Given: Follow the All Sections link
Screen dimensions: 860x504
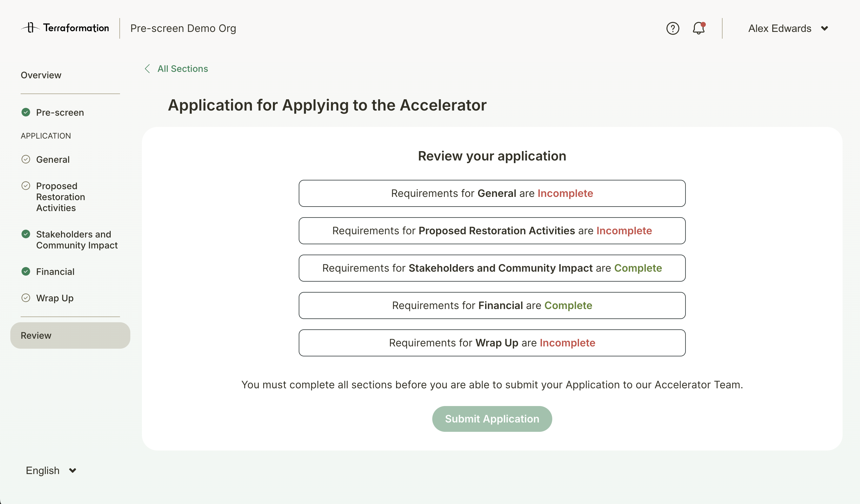Looking at the screenshot, I should click(x=182, y=69).
